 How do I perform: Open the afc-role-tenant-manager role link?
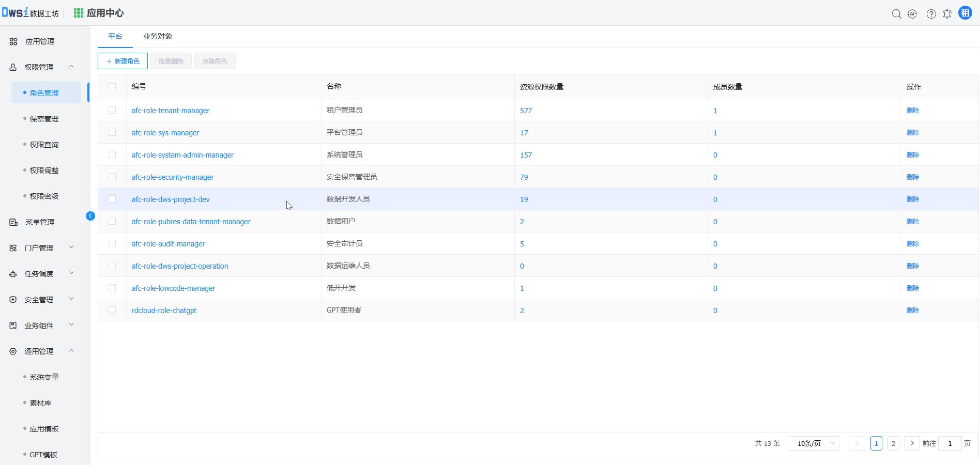tap(171, 111)
